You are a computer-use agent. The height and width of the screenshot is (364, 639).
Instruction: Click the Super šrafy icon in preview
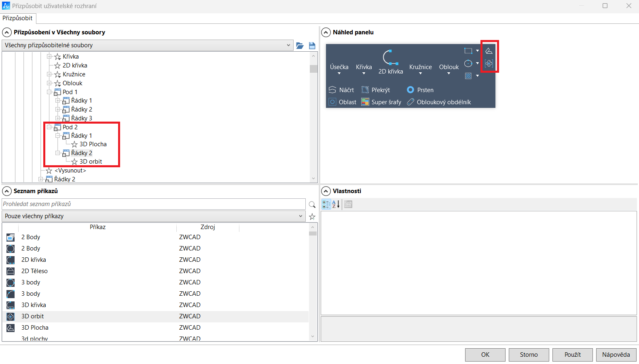click(365, 102)
